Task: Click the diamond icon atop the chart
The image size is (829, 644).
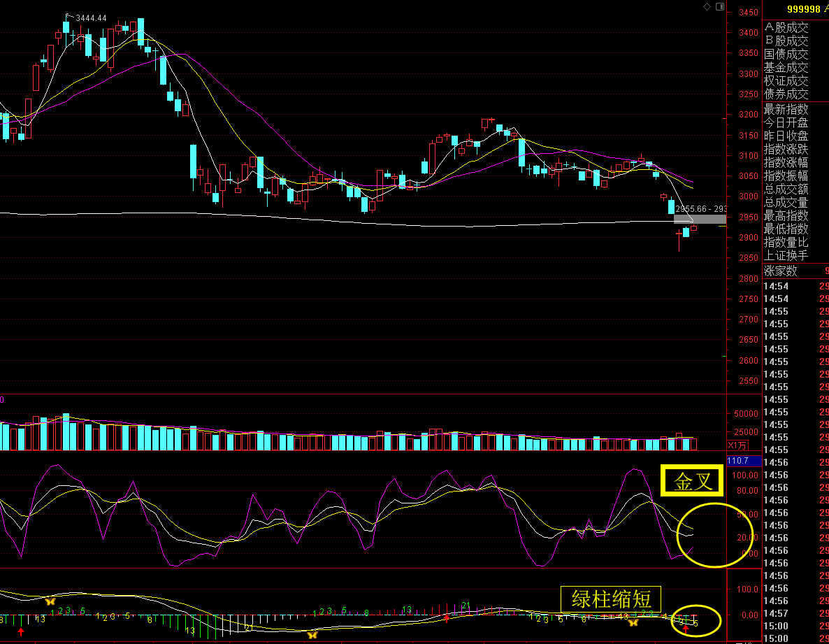Action: tap(708, 7)
